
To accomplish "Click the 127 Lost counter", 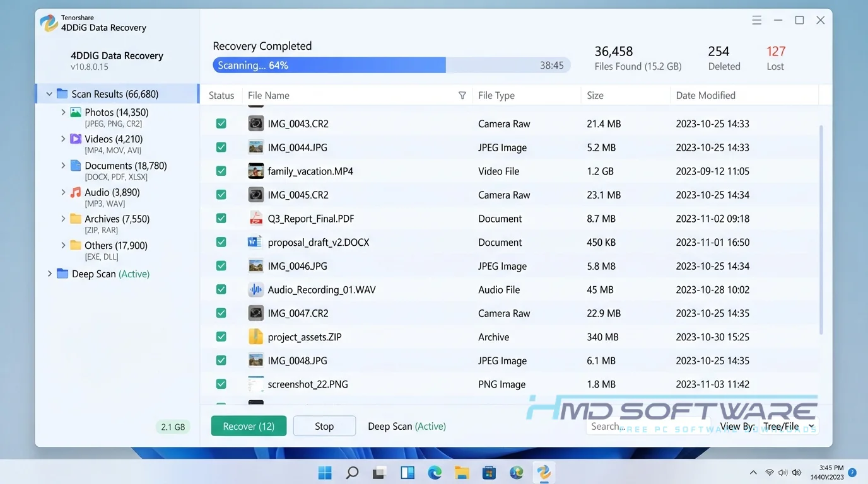I will coord(776,58).
